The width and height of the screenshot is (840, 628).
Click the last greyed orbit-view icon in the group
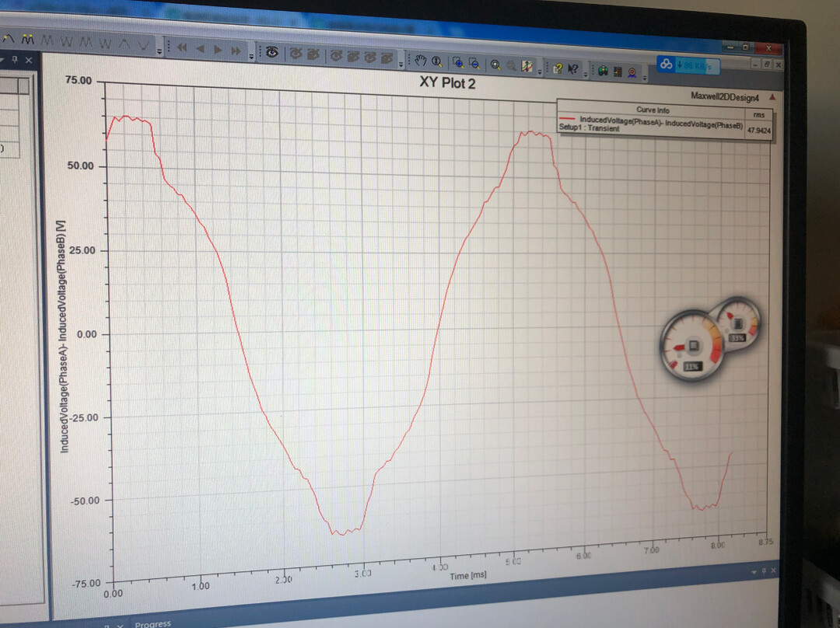coord(387,58)
